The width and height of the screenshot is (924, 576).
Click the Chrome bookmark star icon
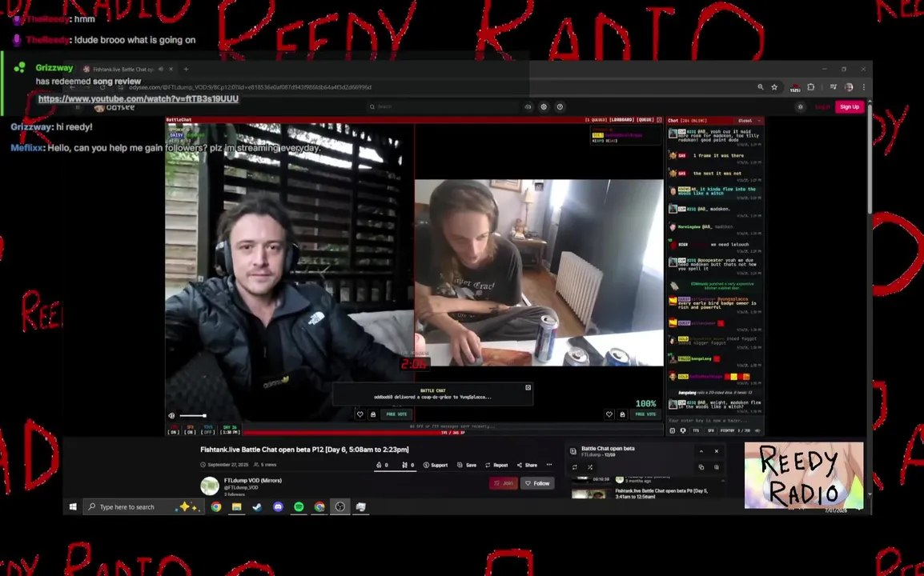click(x=774, y=87)
